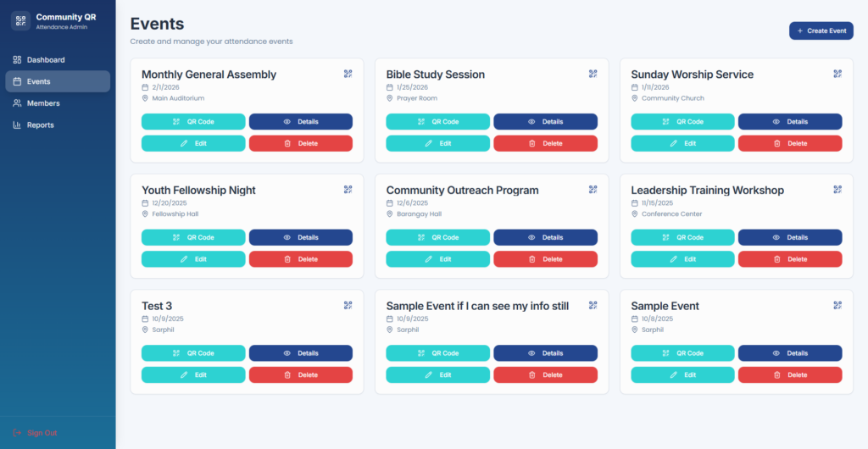This screenshot has height=449, width=868.
Task: Click the Community QR logo icon
Action: (x=20, y=20)
